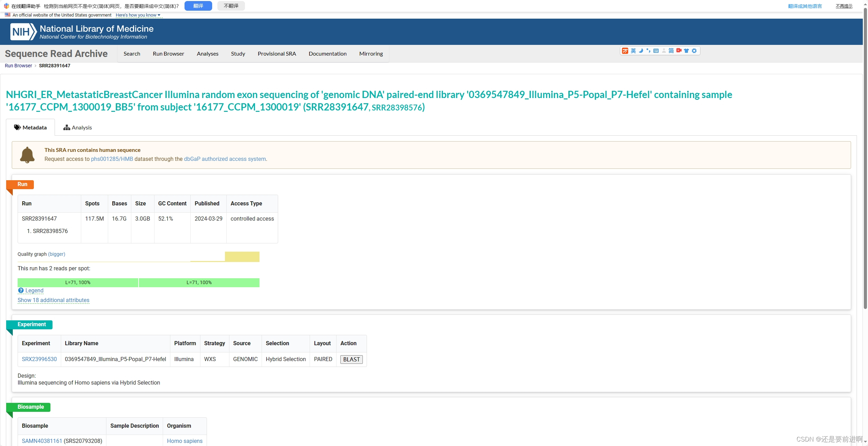Click the quality graph bigger link

click(x=57, y=254)
